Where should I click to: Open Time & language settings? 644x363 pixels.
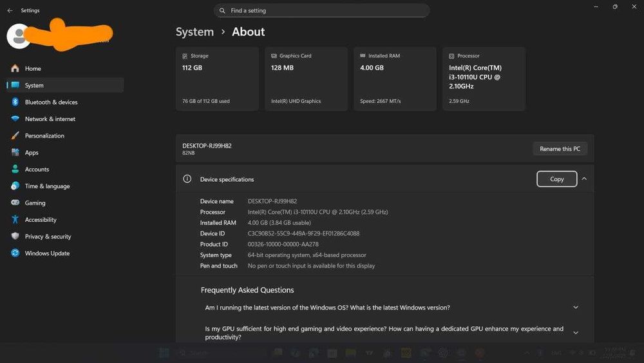tap(47, 186)
